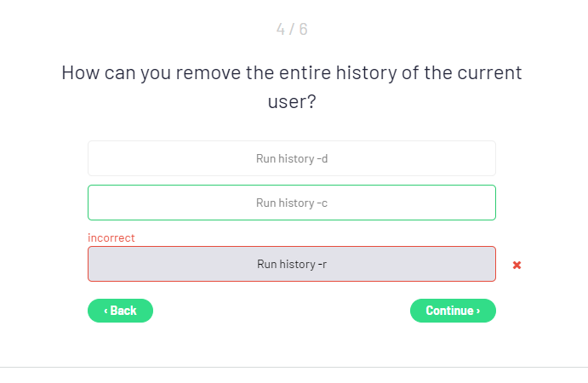
Task: Click the word "user?" in the question
Action: 292,101
